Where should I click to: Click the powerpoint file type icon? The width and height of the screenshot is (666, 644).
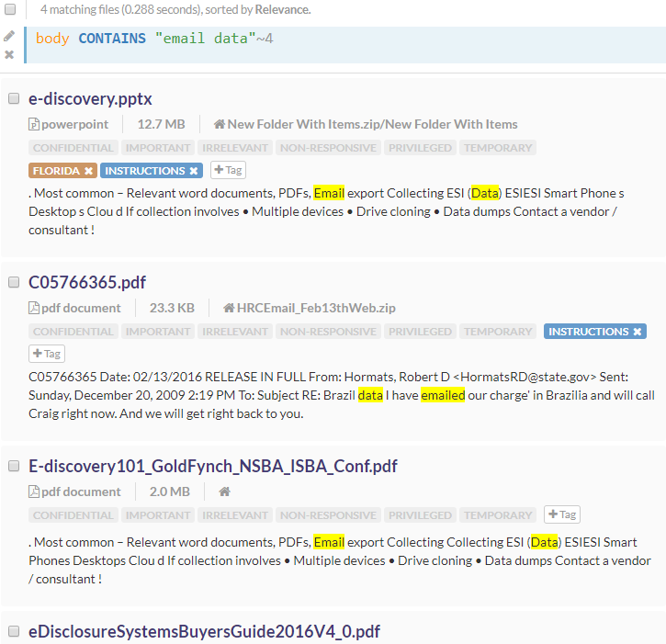34,124
